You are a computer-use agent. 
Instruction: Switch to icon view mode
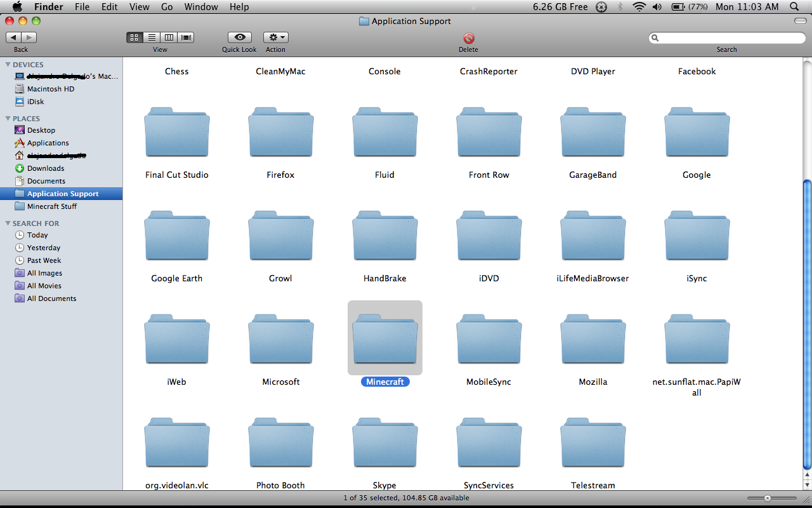coord(134,37)
